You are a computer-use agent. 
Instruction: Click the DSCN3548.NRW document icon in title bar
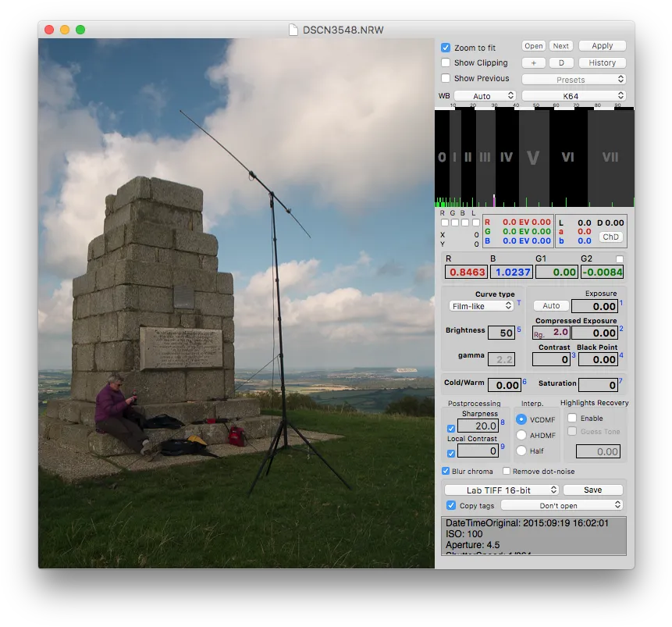click(x=293, y=30)
